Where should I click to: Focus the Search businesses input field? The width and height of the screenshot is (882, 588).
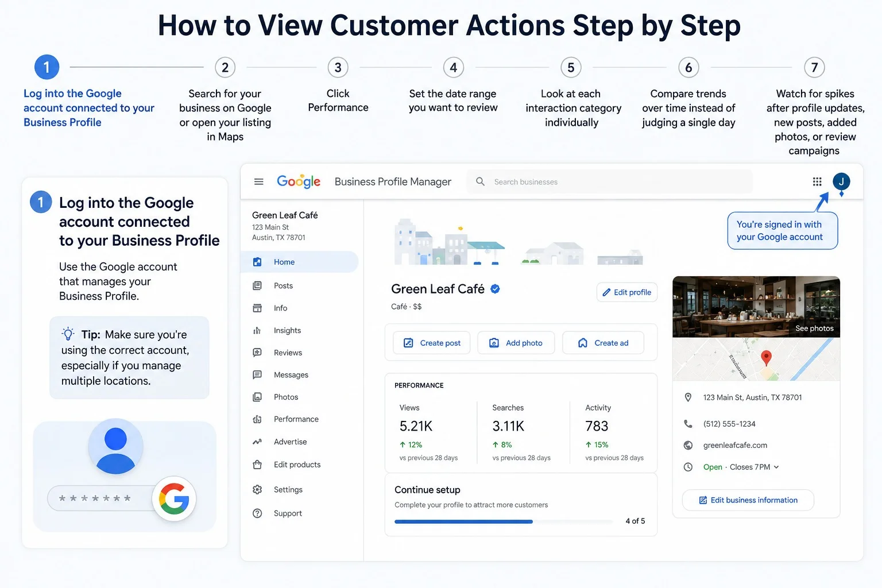tap(609, 181)
